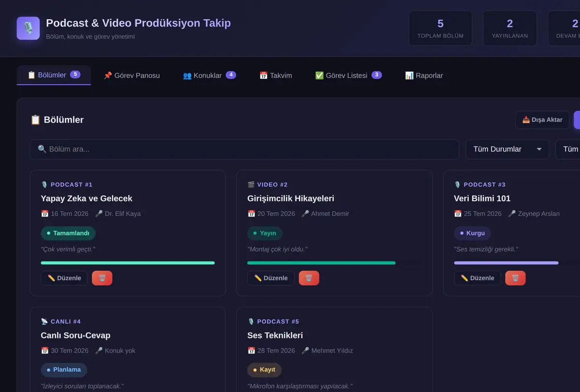Click calendar icon beside 25 Tem 2026
Screen dimensions: 580x392
tap(458, 214)
